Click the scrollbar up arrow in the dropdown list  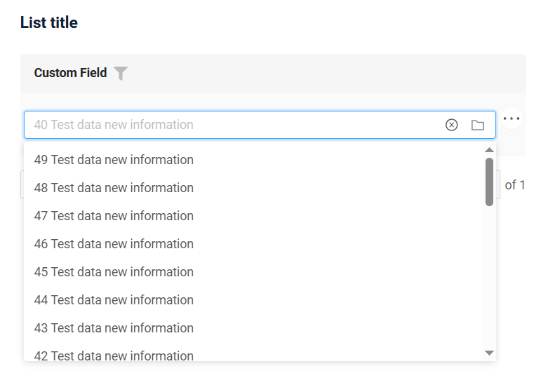point(489,150)
